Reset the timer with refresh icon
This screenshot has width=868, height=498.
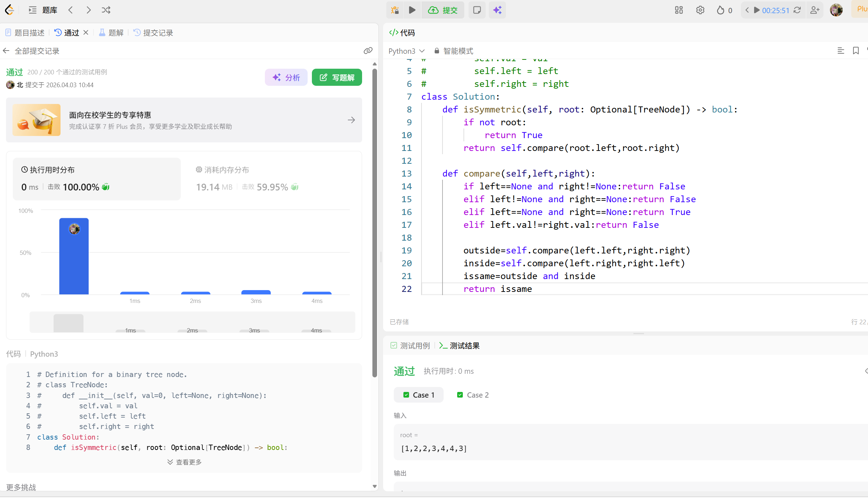(797, 10)
